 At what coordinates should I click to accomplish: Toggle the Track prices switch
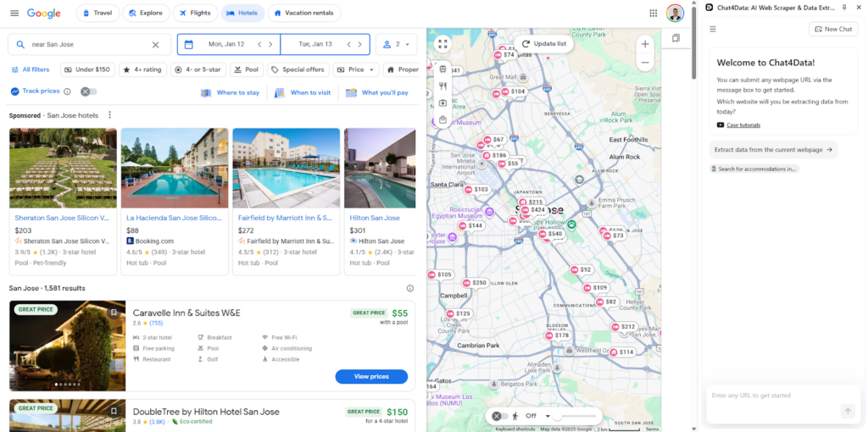coord(88,91)
